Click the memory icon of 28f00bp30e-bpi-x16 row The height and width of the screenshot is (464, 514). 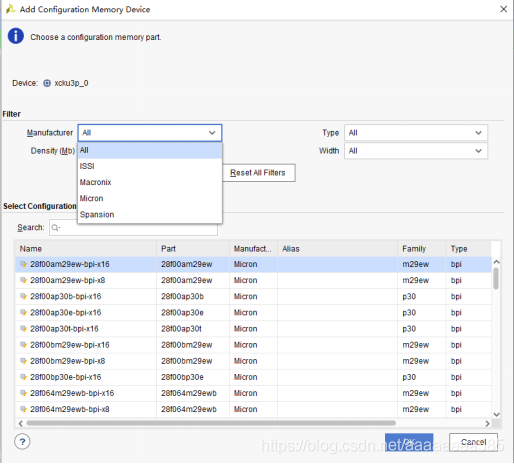click(x=23, y=377)
